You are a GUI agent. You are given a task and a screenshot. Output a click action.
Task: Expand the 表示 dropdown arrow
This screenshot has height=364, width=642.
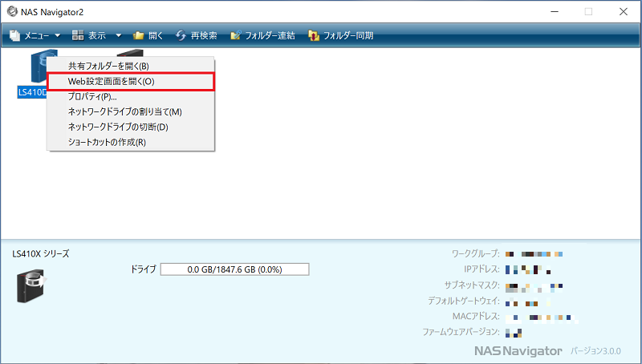click(118, 35)
